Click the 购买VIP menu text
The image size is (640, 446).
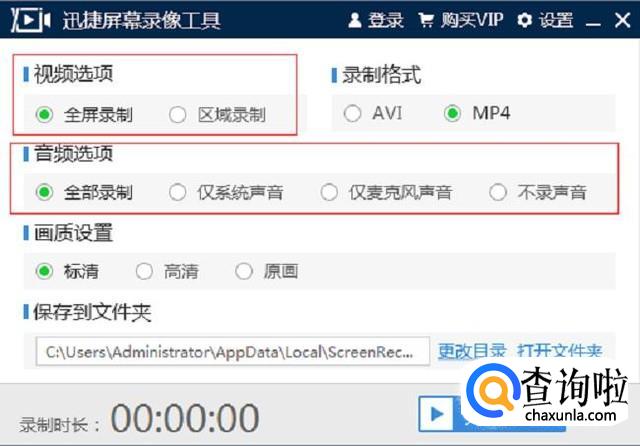tap(472, 20)
